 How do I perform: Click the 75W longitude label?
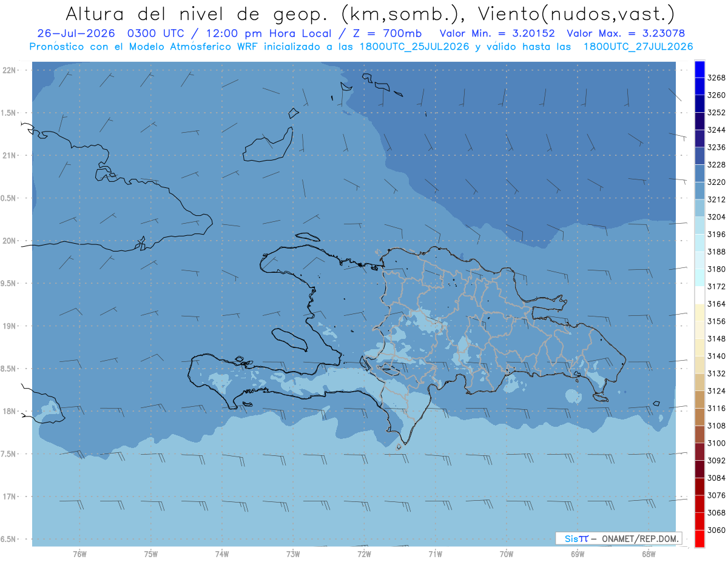(x=150, y=554)
